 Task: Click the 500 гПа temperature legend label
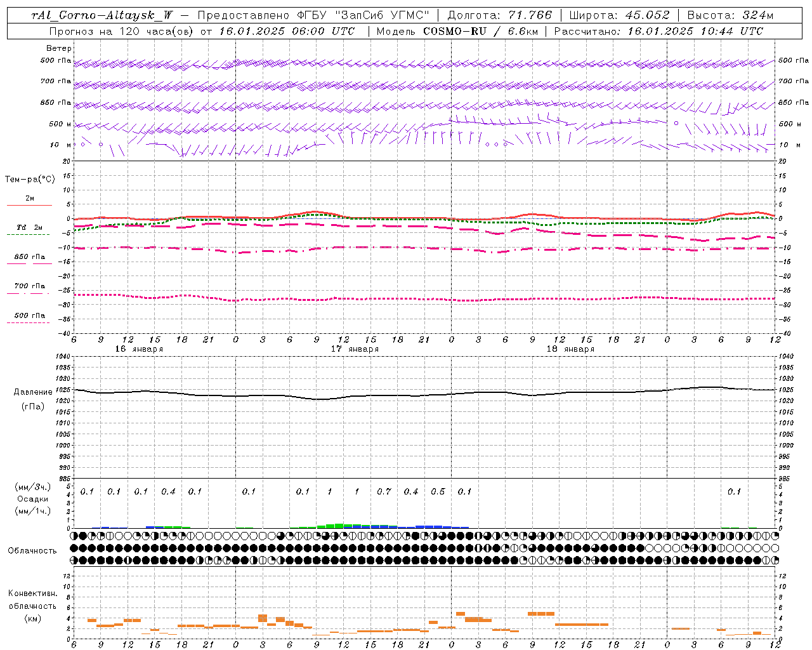[x=30, y=315]
